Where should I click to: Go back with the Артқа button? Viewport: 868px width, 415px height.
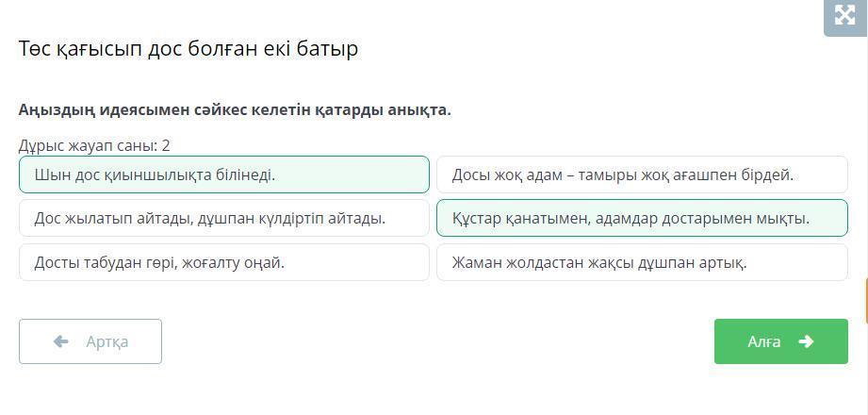click(90, 341)
